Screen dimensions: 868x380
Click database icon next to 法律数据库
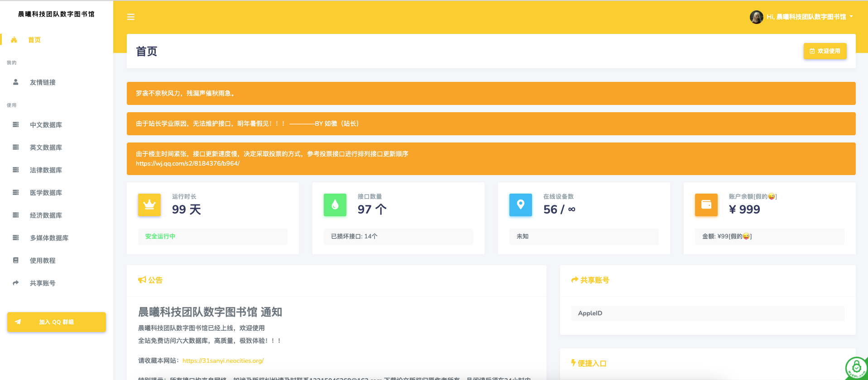click(x=16, y=170)
